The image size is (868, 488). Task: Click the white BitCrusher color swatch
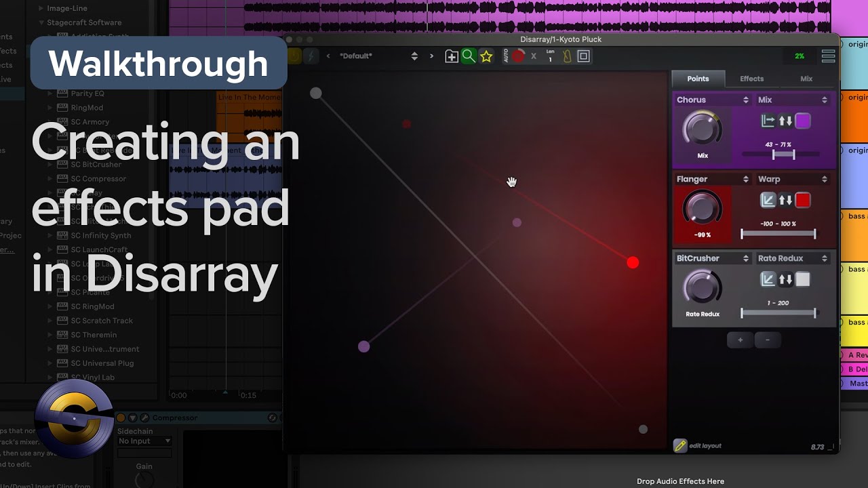(803, 279)
